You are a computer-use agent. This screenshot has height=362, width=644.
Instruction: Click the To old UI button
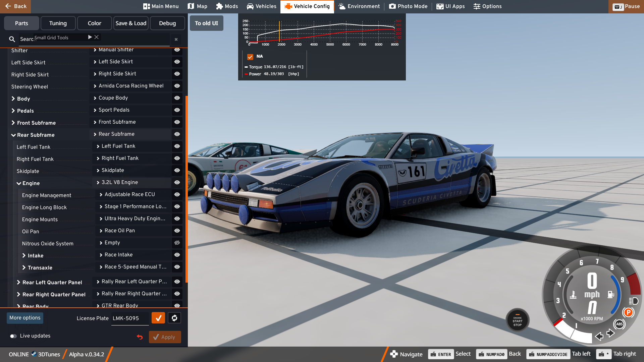coord(206,23)
